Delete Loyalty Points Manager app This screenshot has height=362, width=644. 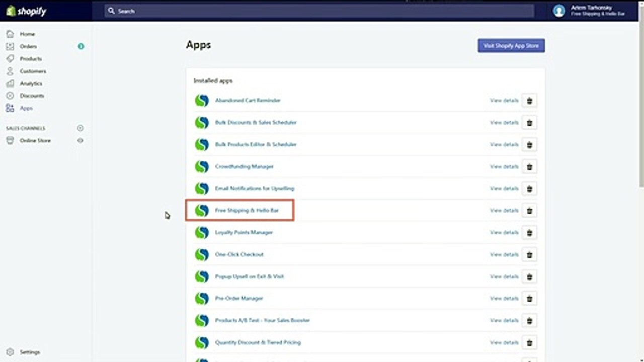[x=529, y=233]
